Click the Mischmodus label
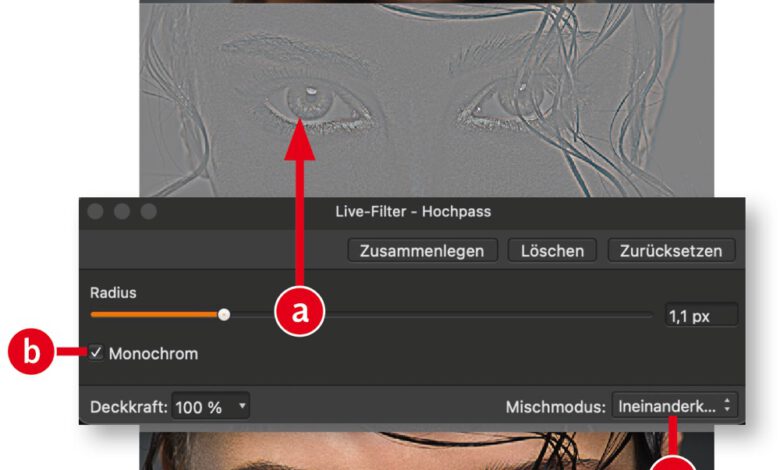780x470 pixels. coord(556,407)
